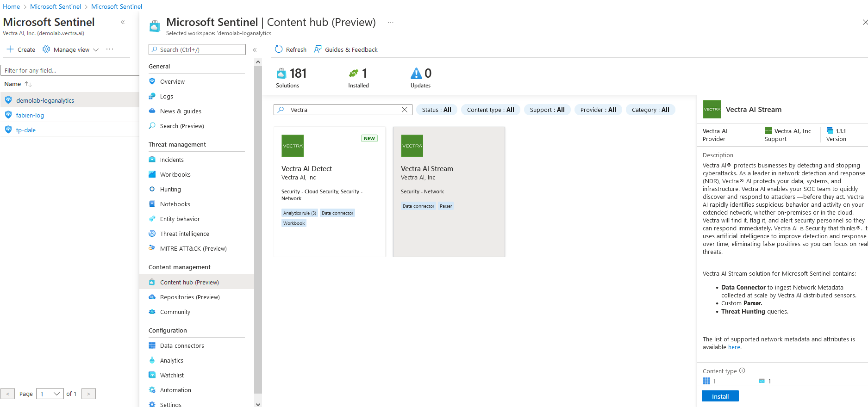Open the Category : All filter
Image resolution: width=868 pixels, height=407 pixels.
click(x=650, y=110)
